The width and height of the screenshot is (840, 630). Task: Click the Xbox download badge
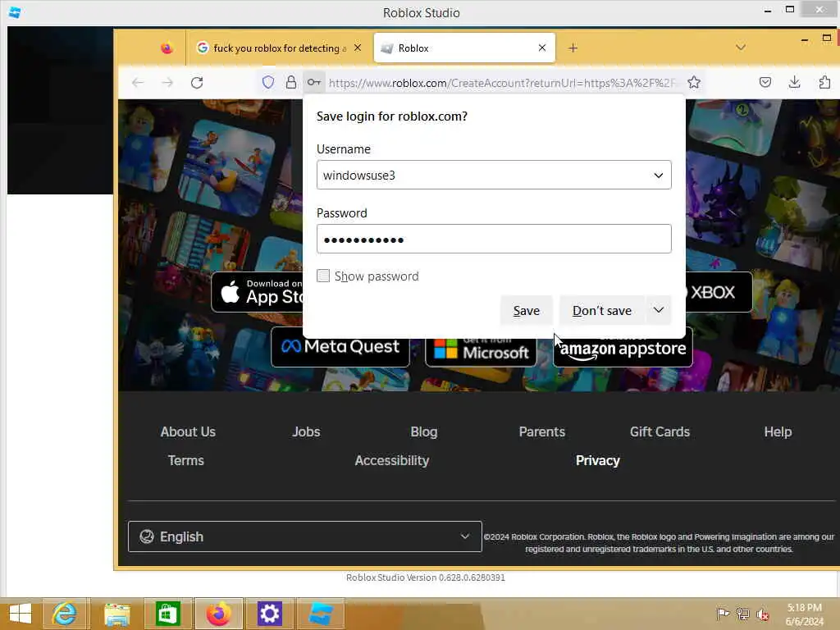[x=719, y=293]
